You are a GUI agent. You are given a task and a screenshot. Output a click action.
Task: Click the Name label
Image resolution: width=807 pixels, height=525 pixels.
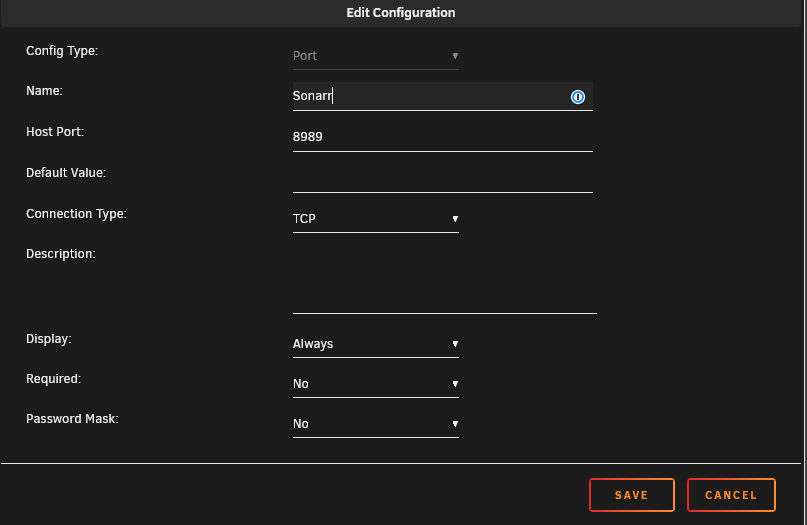coord(44,91)
